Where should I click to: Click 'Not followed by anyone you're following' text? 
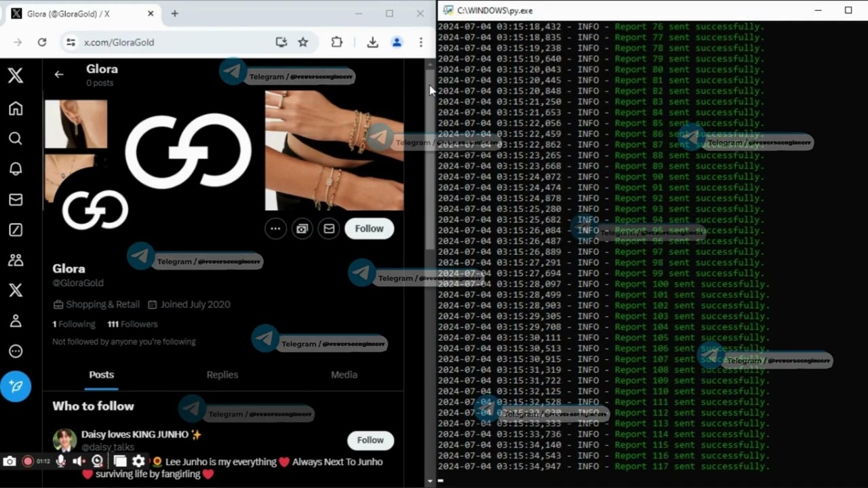[124, 342]
